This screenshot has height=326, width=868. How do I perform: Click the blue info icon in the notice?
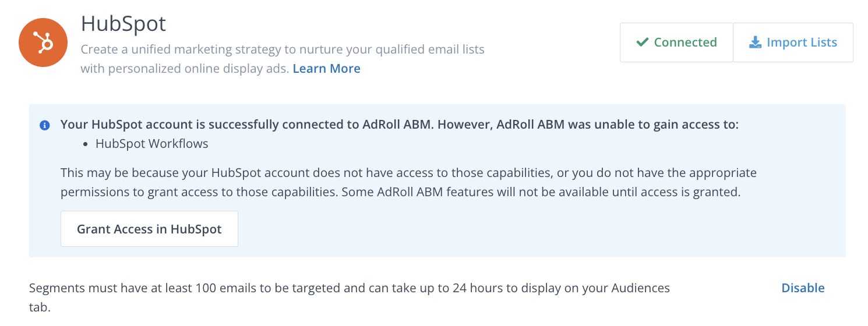click(44, 125)
